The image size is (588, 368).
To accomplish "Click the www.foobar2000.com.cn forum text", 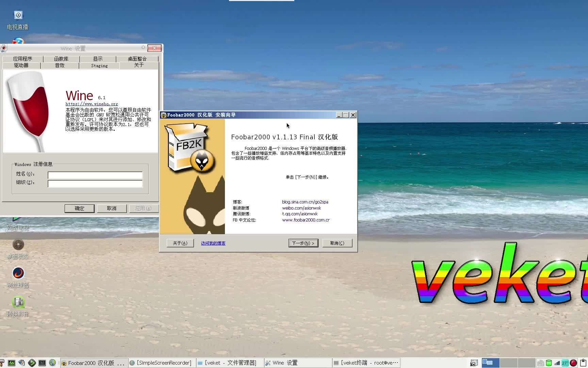I will [x=306, y=220].
